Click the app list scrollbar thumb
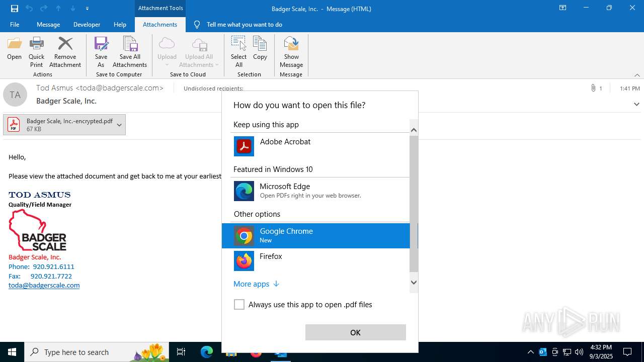The width and height of the screenshot is (644, 362). [414, 203]
